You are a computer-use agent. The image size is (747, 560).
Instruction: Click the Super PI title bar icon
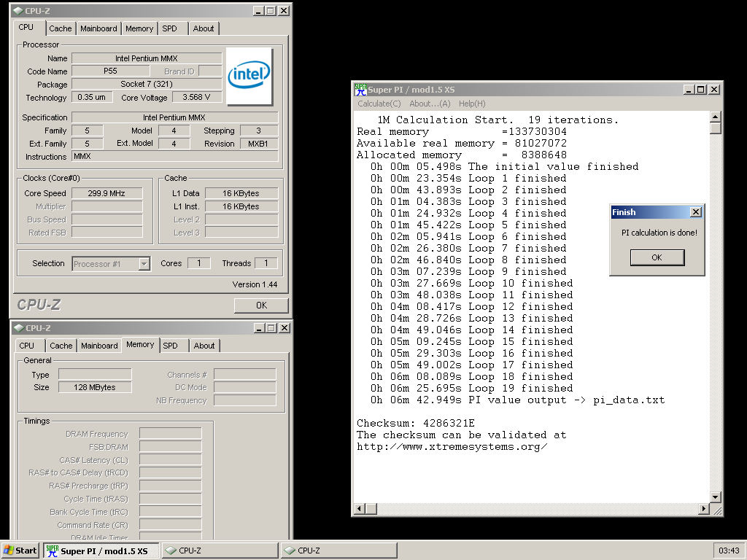coord(360,90)
